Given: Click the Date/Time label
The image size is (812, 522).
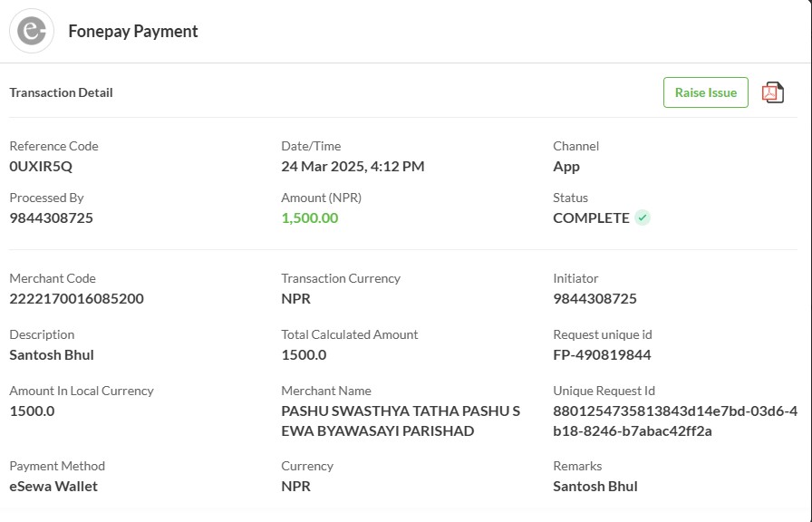Looking at the screenshot, I should click(x=311, y=146).
